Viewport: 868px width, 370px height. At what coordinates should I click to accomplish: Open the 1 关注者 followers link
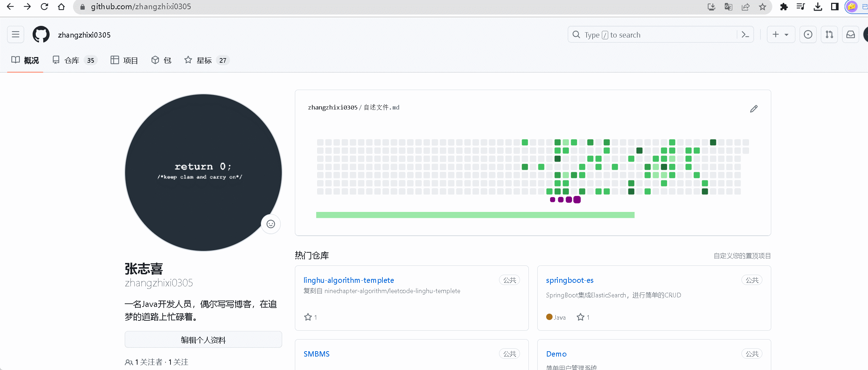point(144,362)
